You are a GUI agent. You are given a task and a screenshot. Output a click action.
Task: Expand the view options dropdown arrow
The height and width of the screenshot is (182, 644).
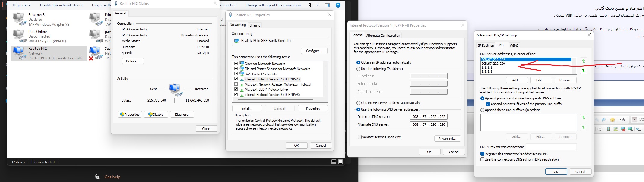coord(317,5)
